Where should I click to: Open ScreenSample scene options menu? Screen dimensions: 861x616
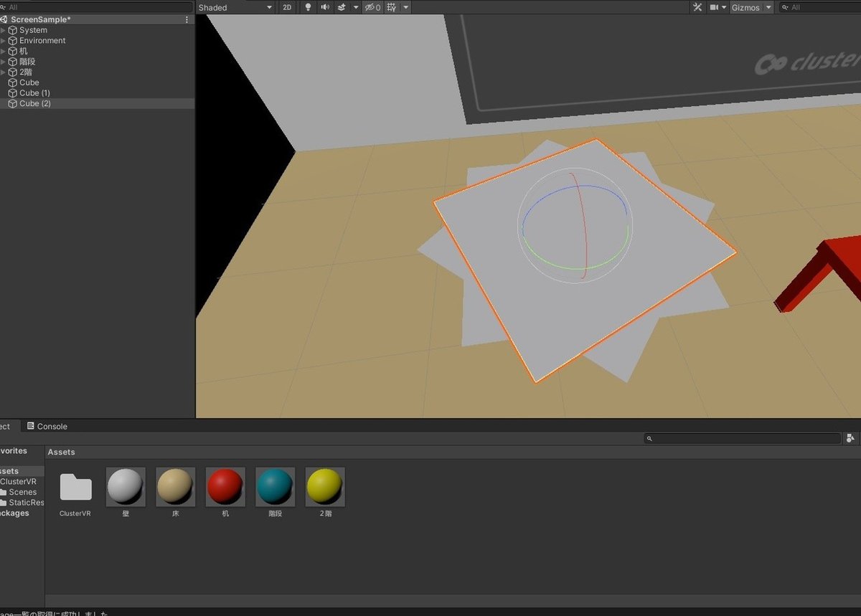187,19
